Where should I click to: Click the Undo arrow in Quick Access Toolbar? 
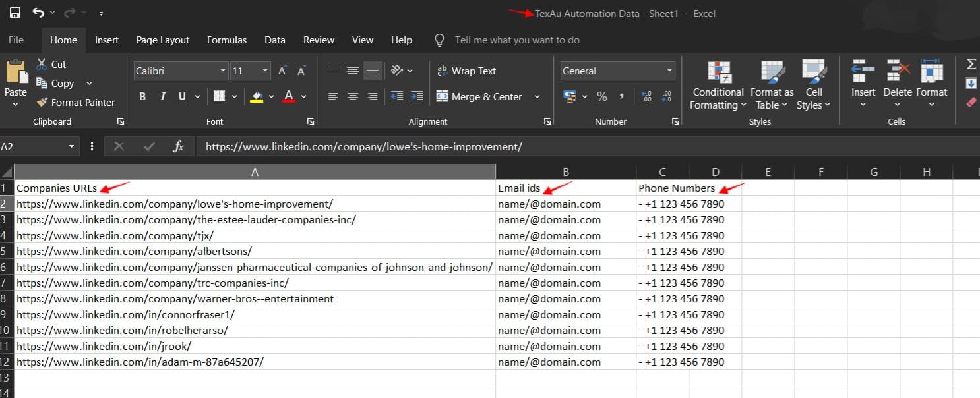click(39, 12)
